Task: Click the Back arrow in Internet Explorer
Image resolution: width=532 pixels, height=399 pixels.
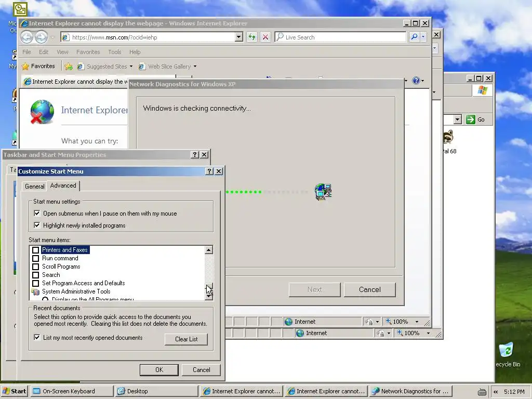Action: tap(27, 37)
